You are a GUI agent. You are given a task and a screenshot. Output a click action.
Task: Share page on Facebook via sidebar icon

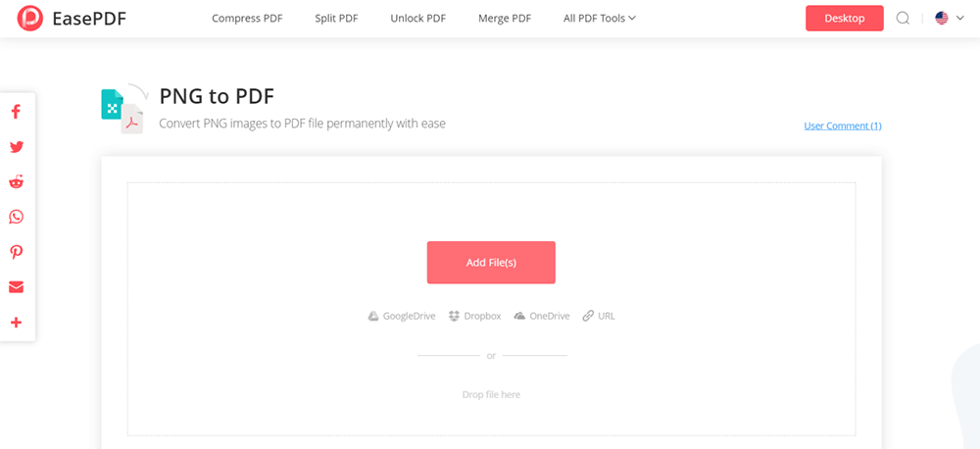coord(16,112)
